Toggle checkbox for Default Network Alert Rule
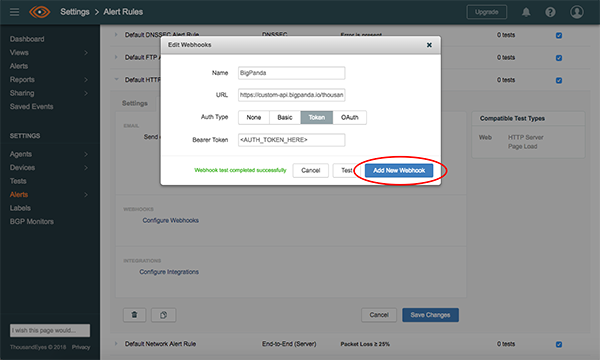The height and width of the screenshot is (360, 600). click(x=559, y=344)
